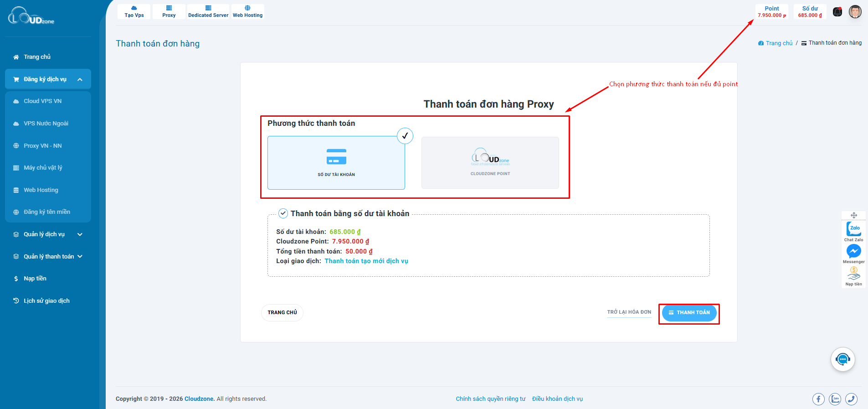Open the Messenger chat icon

[x=853, y=251]
